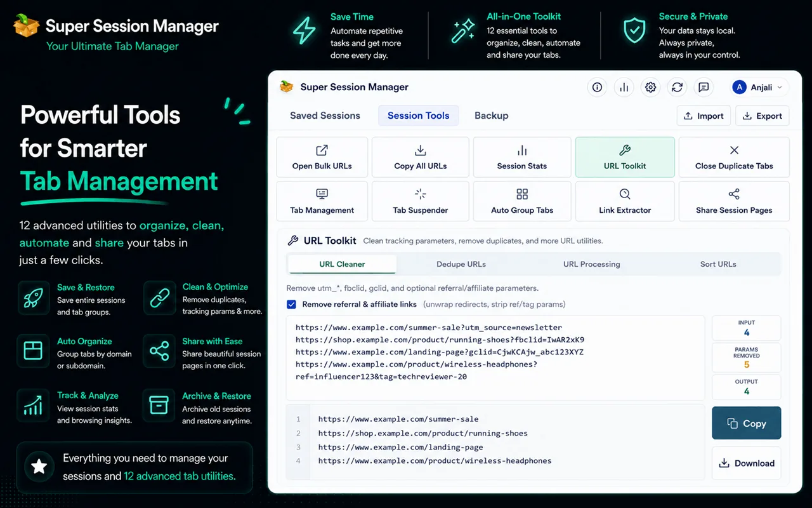
Task: Select the URL Cleaner tab
Action: coord(343,264)
